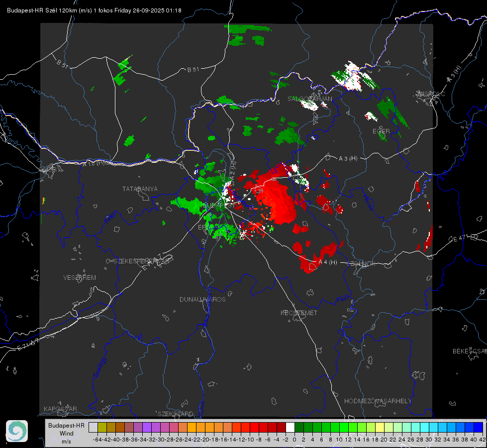
Task: Select the KECSKEMET city label
Action: click(299, 313)
